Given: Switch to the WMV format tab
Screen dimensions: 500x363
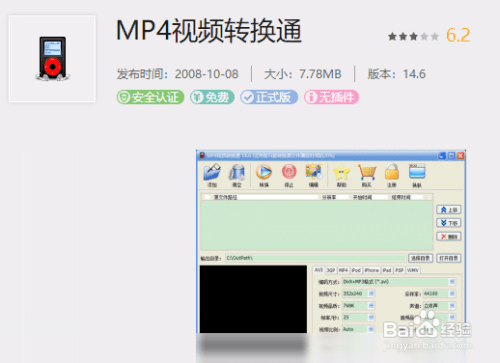Looking at the screenshot, I should [413, 270].
